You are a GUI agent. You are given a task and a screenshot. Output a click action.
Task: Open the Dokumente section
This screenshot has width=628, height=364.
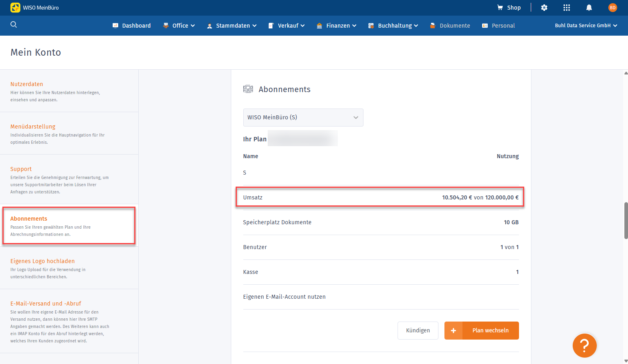click(x=455, y=26)
